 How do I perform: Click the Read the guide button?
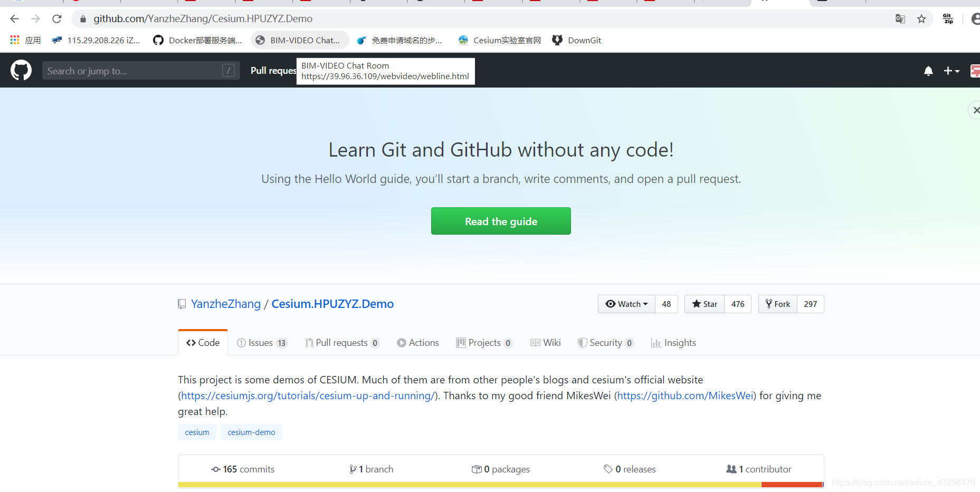click(501, 221)
